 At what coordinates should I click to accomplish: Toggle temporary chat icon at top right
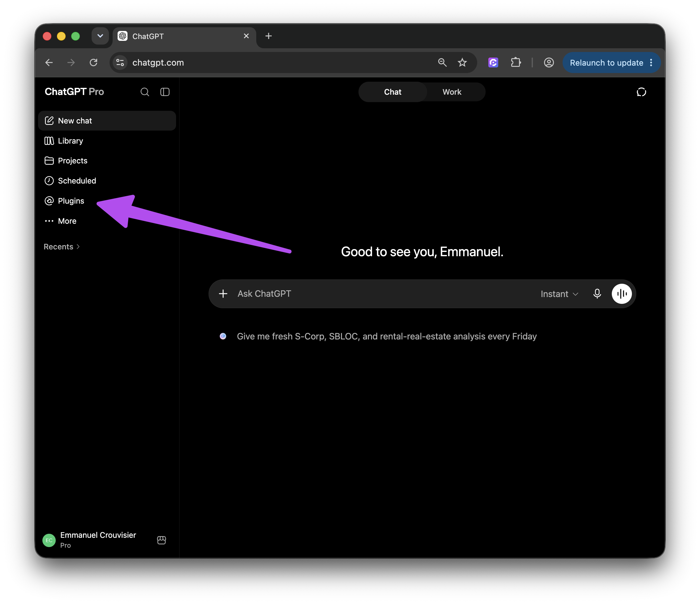click(641, 92)
